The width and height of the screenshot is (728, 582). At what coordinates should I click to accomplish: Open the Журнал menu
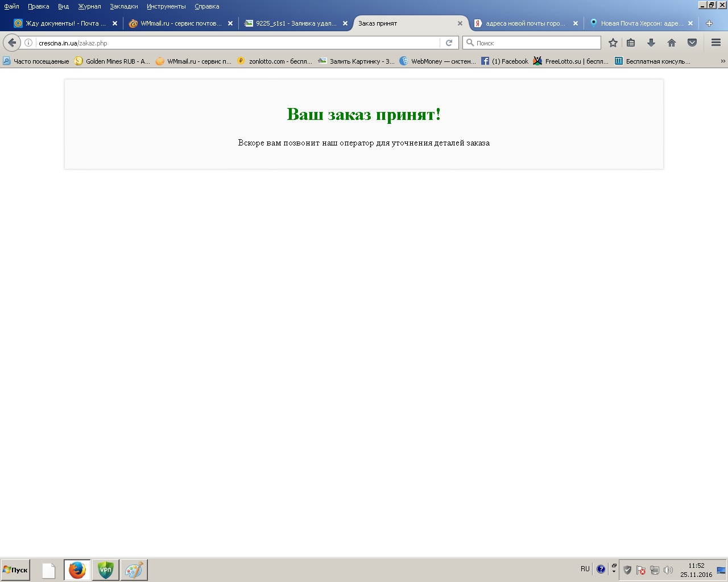(x=89, y=6)
